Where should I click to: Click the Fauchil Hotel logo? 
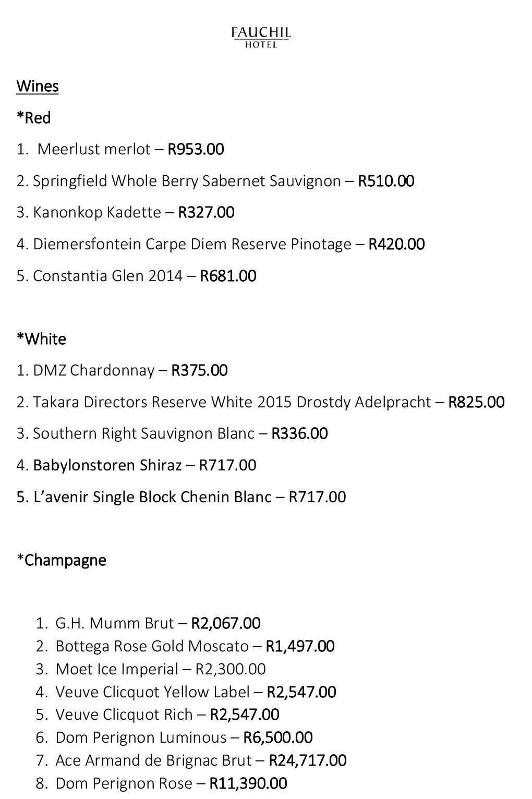pyautogui.click(x=261, y=38)
